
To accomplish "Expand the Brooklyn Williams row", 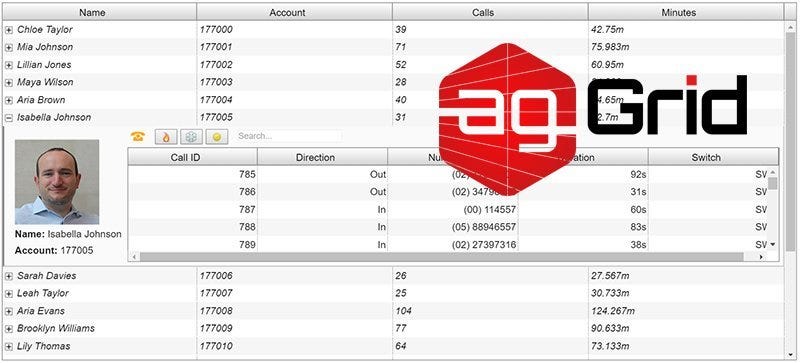I will (9, 329).
